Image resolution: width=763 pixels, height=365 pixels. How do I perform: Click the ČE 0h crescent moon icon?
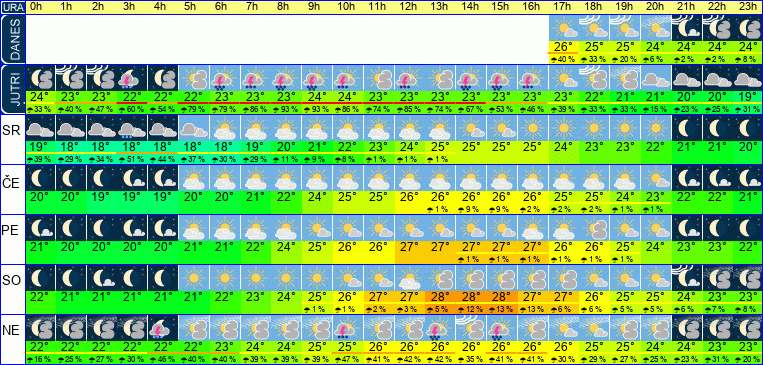[x=40, y=178]
